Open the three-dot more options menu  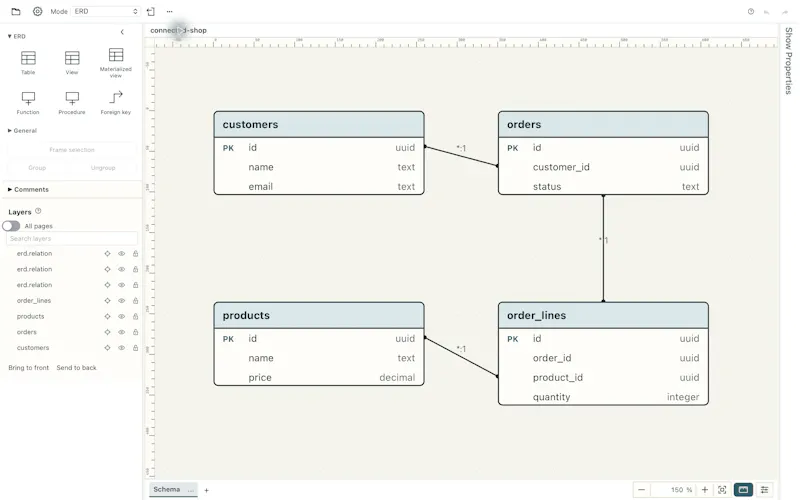pos(169,11)
